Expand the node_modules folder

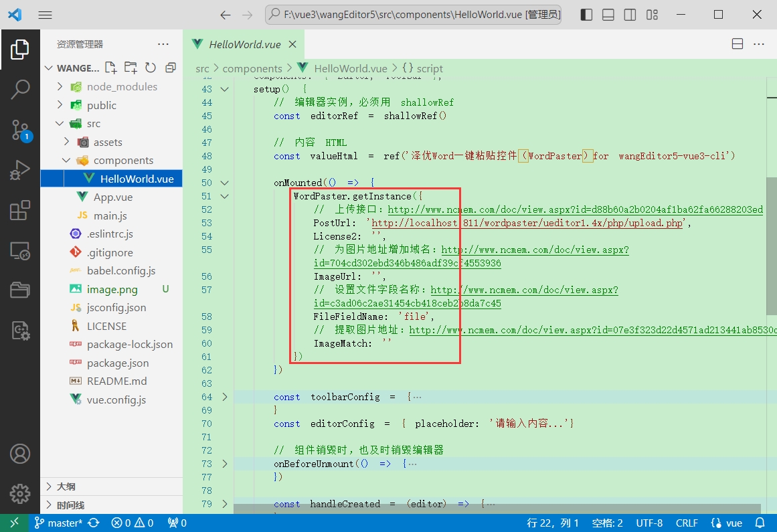60,86
